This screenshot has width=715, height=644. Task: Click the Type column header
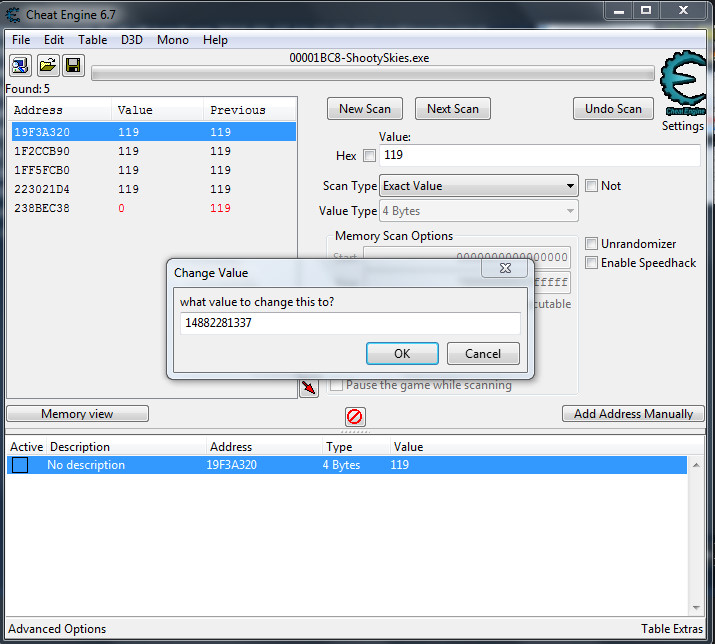(357, 447)
